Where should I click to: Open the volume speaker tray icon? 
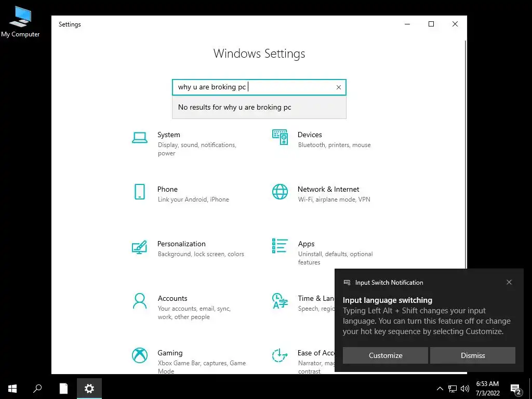point(465,389)
